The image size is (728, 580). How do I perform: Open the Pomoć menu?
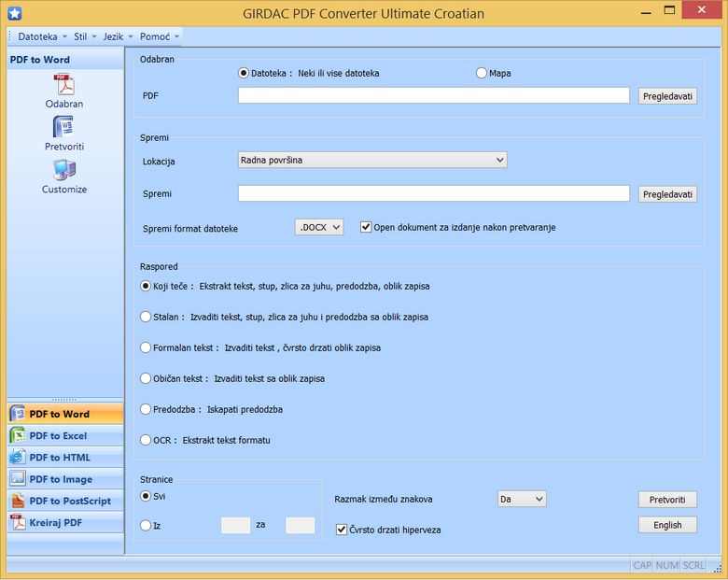(159, 36)
